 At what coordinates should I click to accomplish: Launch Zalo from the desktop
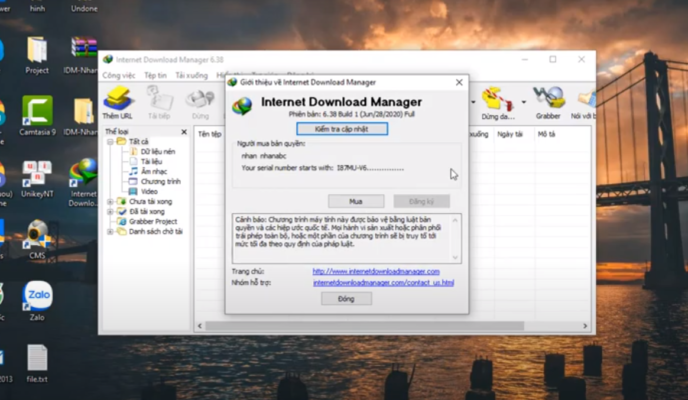[37, 301]
